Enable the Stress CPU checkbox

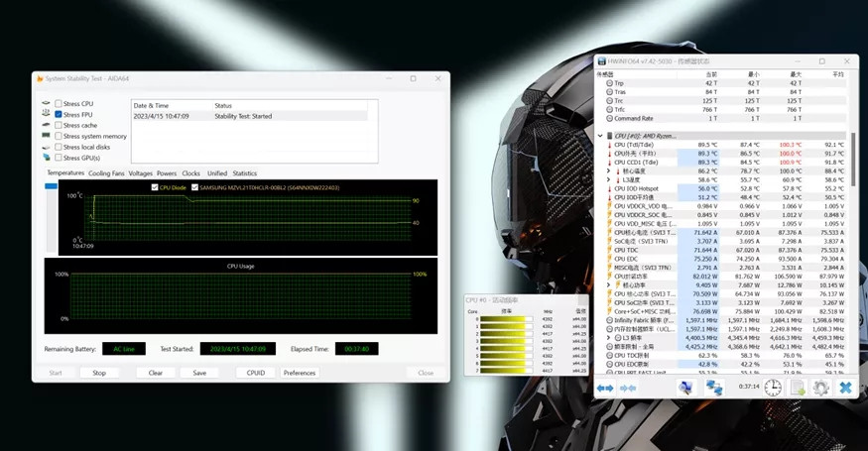pos(59,103)
